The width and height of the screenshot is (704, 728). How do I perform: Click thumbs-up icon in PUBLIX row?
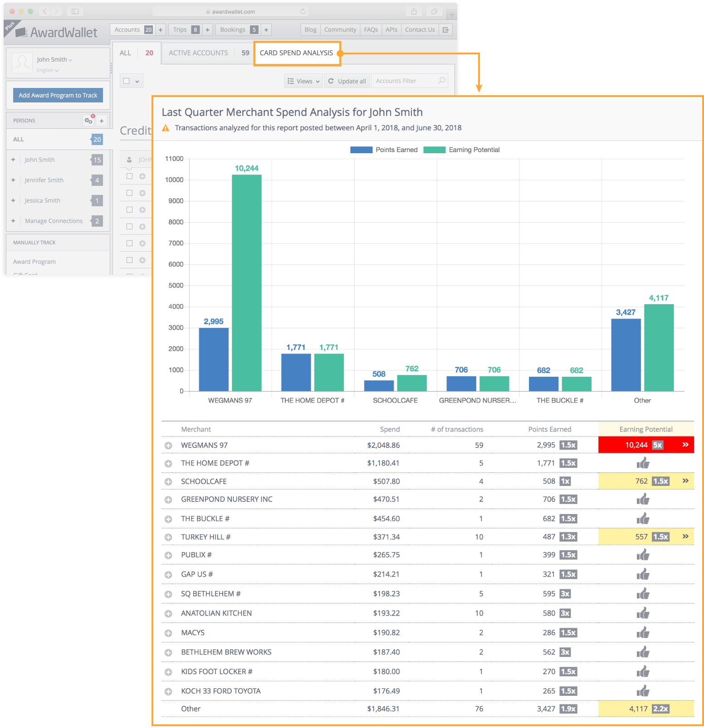click(x=643, y=555)
